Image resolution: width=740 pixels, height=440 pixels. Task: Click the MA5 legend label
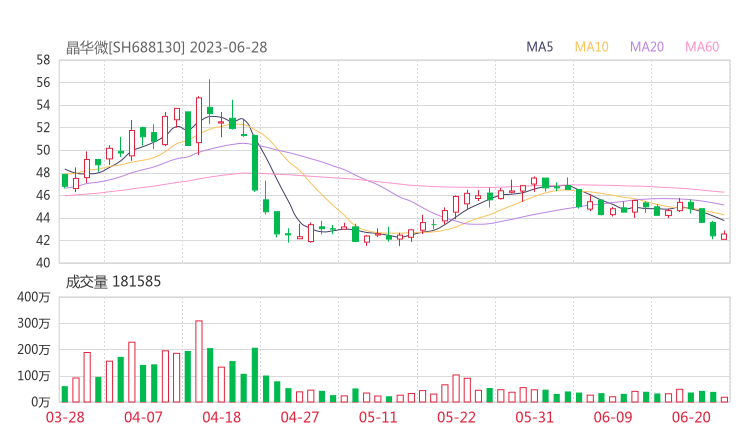point(539,47)
